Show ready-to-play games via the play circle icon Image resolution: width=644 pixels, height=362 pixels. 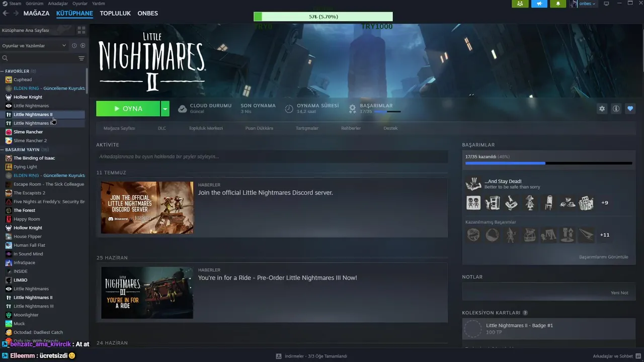[x=83, y=45]
